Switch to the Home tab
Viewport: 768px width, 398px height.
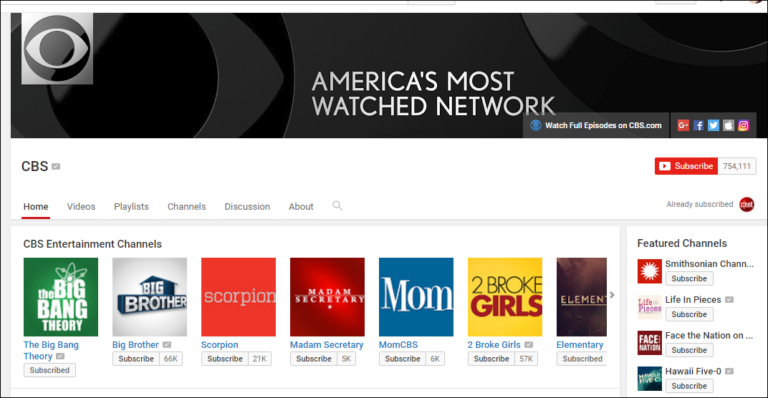coord(36,207)
